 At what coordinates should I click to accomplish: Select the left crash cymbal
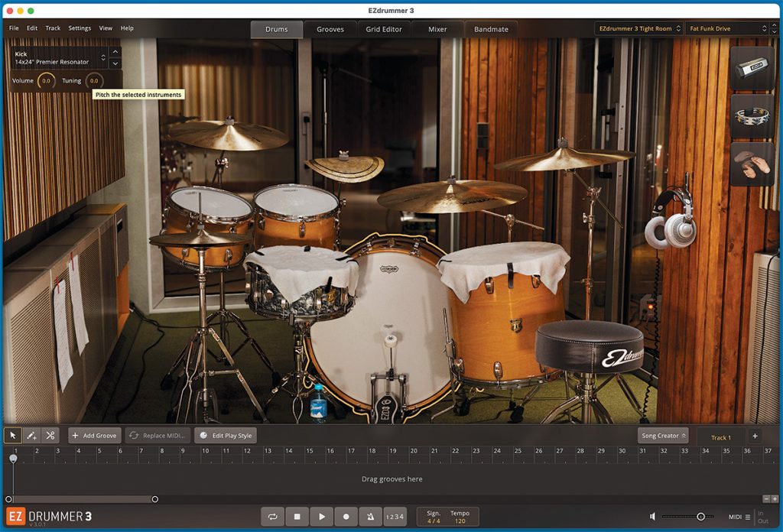click(228, 135)
